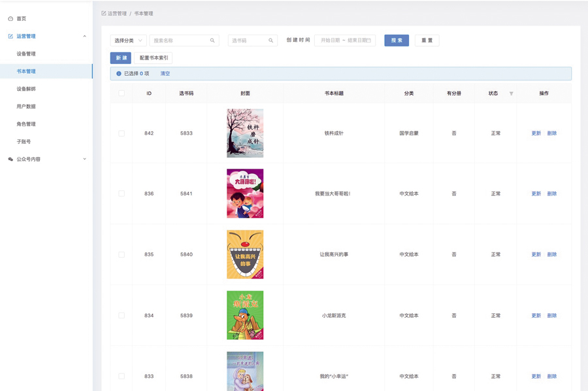Check the row checkbox for ID 836
The image size is (588, 391).
tap(122, 194)
